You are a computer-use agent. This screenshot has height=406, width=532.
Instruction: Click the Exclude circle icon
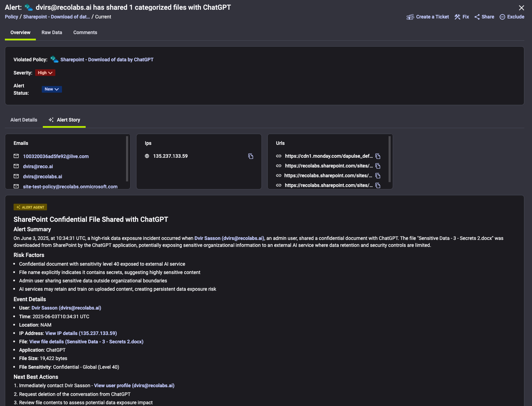502,17
